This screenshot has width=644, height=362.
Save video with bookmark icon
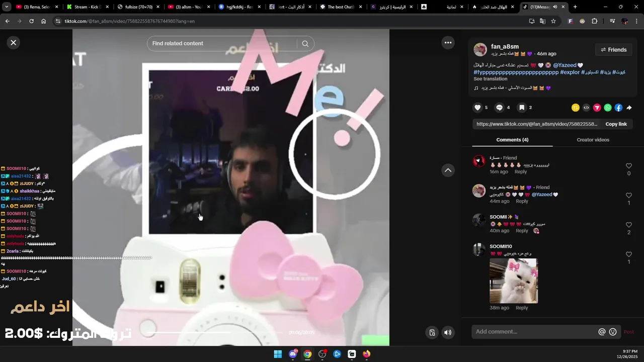tap(522, 108)
